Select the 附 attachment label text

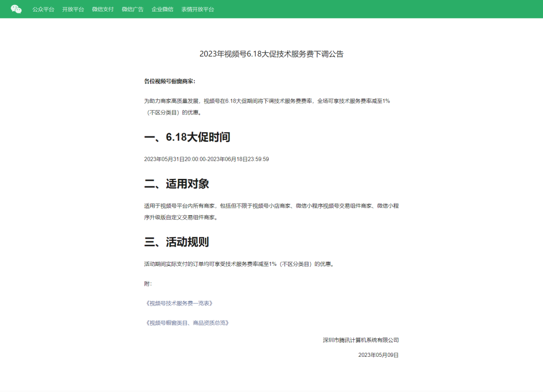tap(146, 283)
